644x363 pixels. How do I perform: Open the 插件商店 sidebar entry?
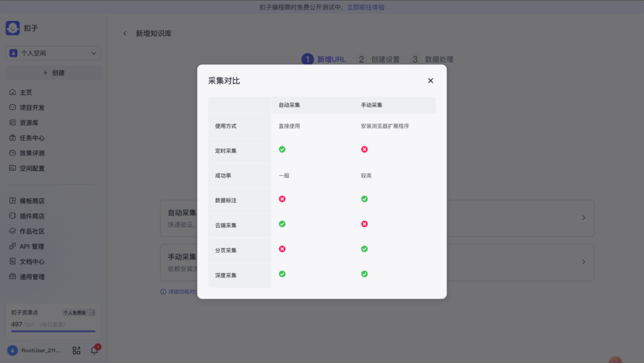[32, 216]
